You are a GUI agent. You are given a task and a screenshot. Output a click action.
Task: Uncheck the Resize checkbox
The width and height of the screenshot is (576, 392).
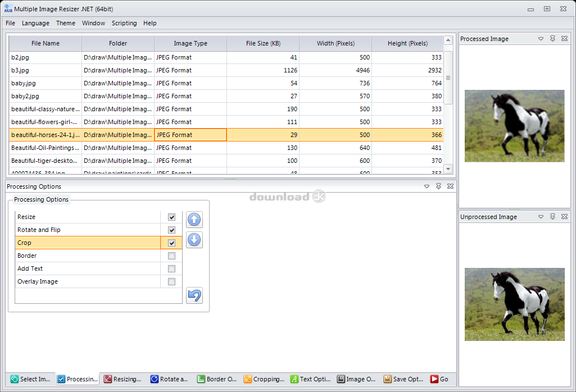tap(171, 217)
